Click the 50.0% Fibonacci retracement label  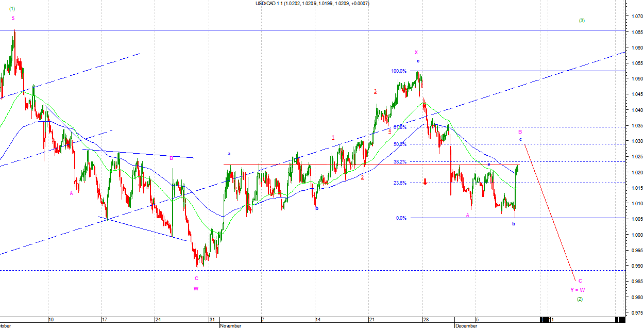pos(400,144)
